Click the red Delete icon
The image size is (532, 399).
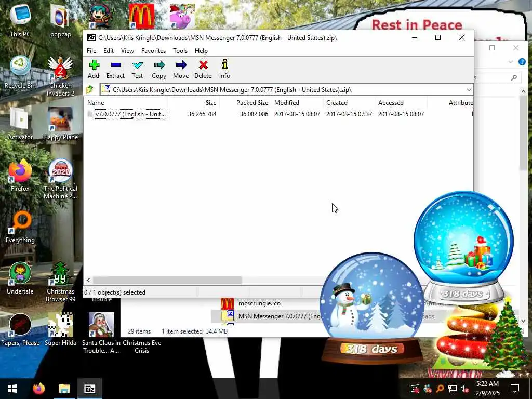pos(203,69)
